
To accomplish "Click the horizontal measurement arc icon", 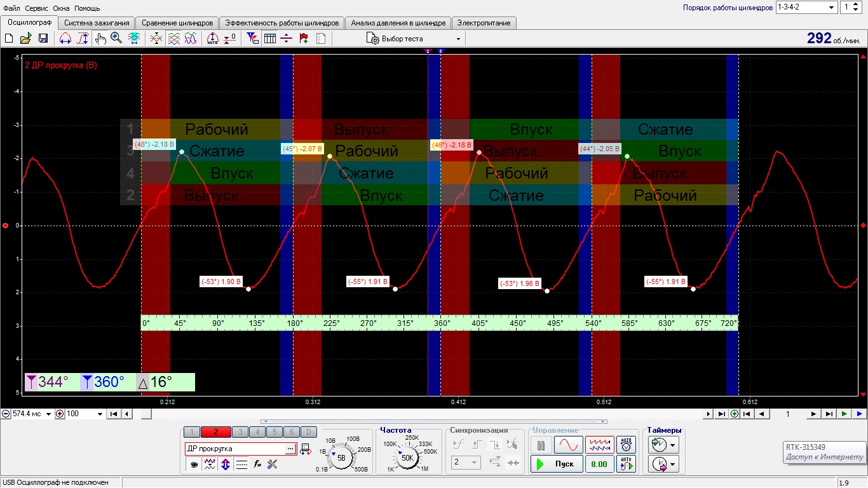I will (x=65, y=39).
